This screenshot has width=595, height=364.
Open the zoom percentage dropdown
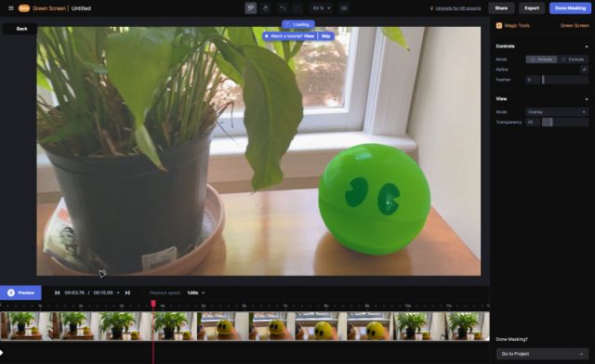[321, 8]
